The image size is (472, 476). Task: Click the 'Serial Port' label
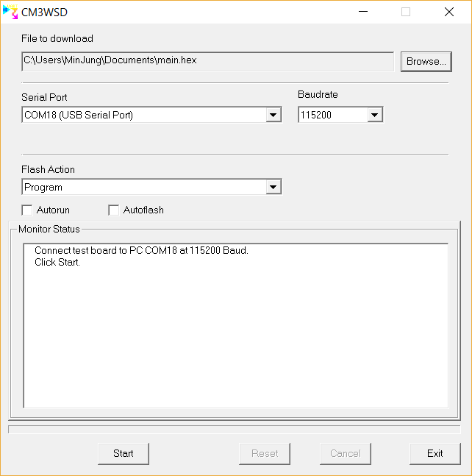pos(44,97)
